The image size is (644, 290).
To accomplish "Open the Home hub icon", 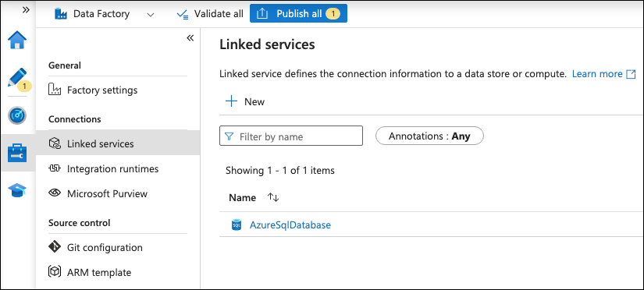I will [17, 40].
